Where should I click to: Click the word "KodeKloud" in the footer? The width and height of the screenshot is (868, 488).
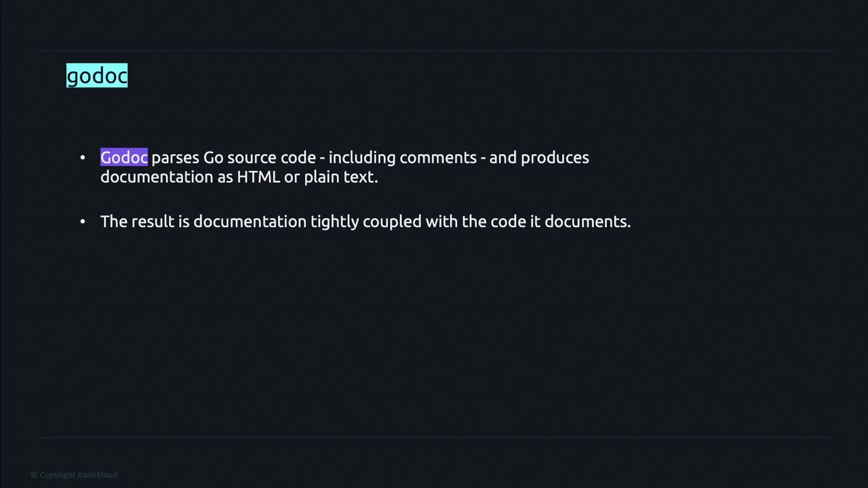point(97,475)
